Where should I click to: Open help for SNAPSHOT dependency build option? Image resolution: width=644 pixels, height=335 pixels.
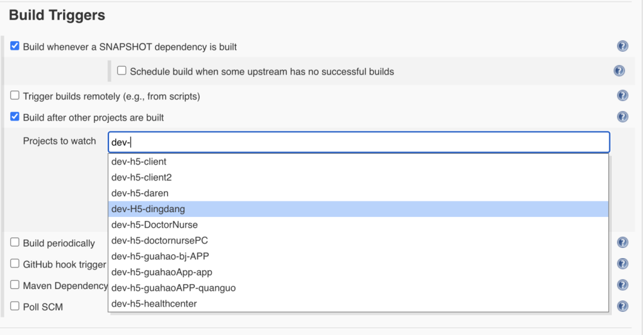pos(623,46)
